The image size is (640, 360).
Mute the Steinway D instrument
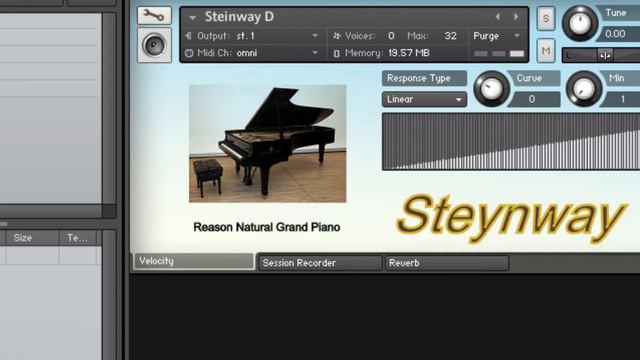click(546, 51)
